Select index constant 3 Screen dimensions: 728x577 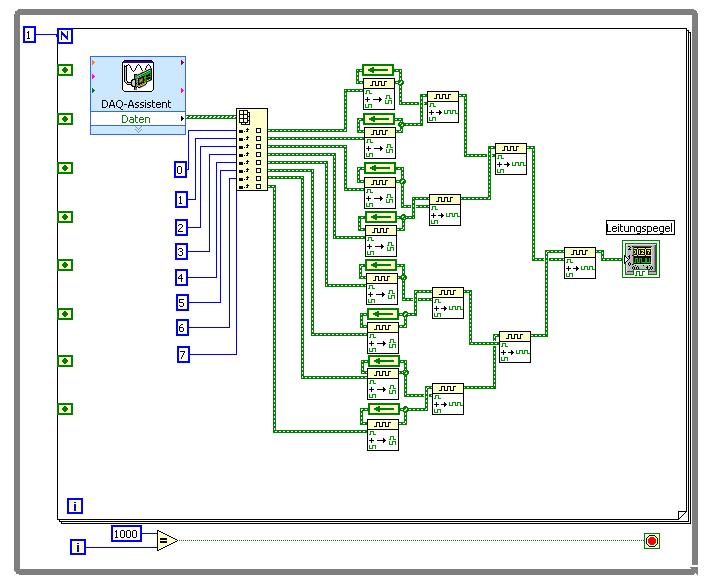pos(181,252)
